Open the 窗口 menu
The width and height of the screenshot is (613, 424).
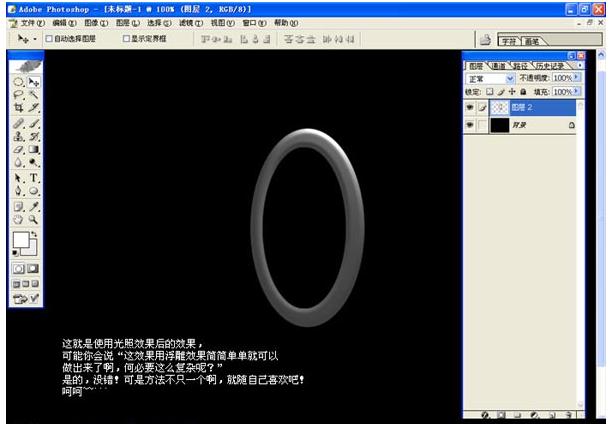click(x=255, y=23)
